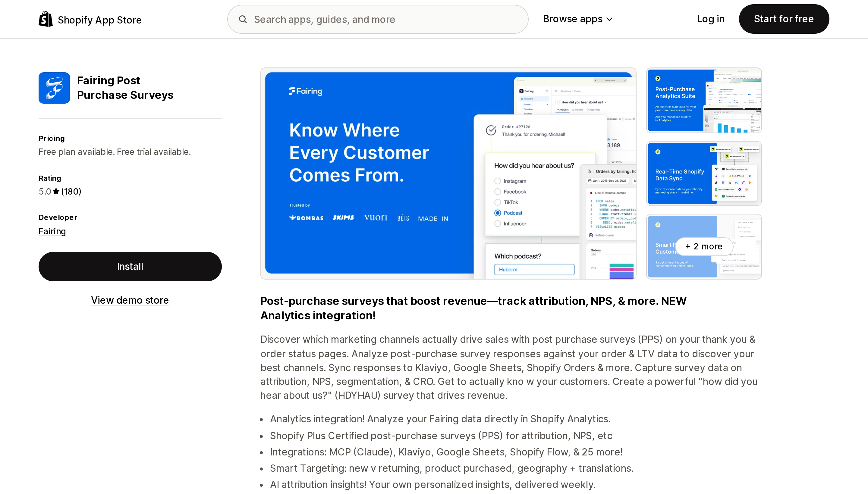
Task: Click the Free plan available pricing text
Action: tap(115, 152)
